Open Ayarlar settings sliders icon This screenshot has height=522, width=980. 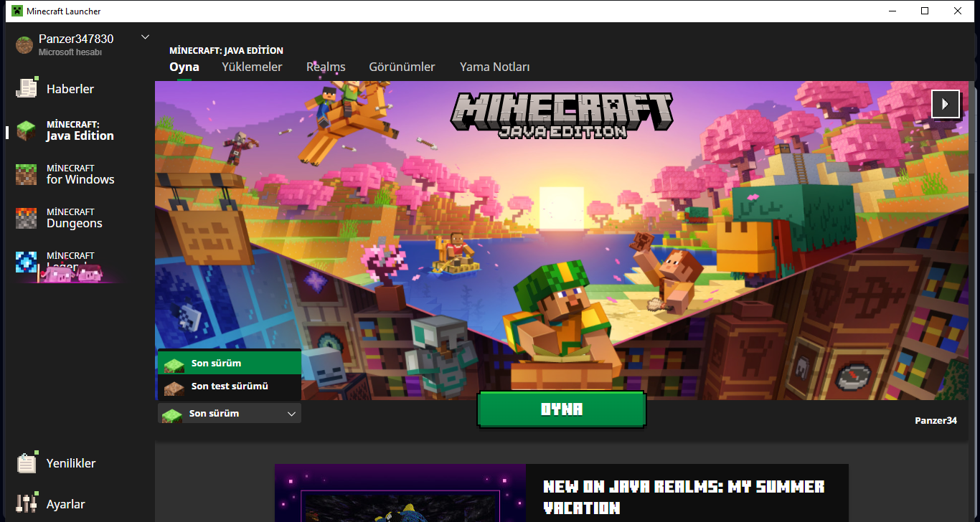(x=27, y=504)
